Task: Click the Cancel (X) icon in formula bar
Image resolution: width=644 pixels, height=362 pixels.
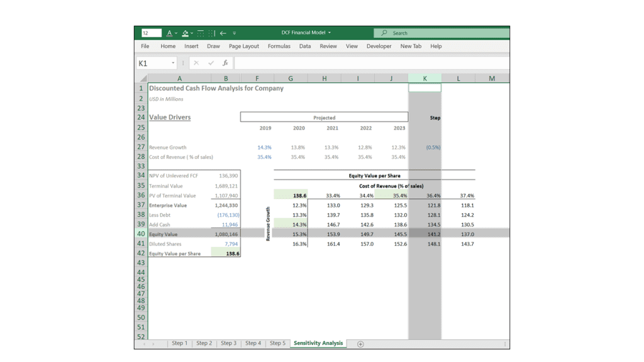Action: click(196, 63)
